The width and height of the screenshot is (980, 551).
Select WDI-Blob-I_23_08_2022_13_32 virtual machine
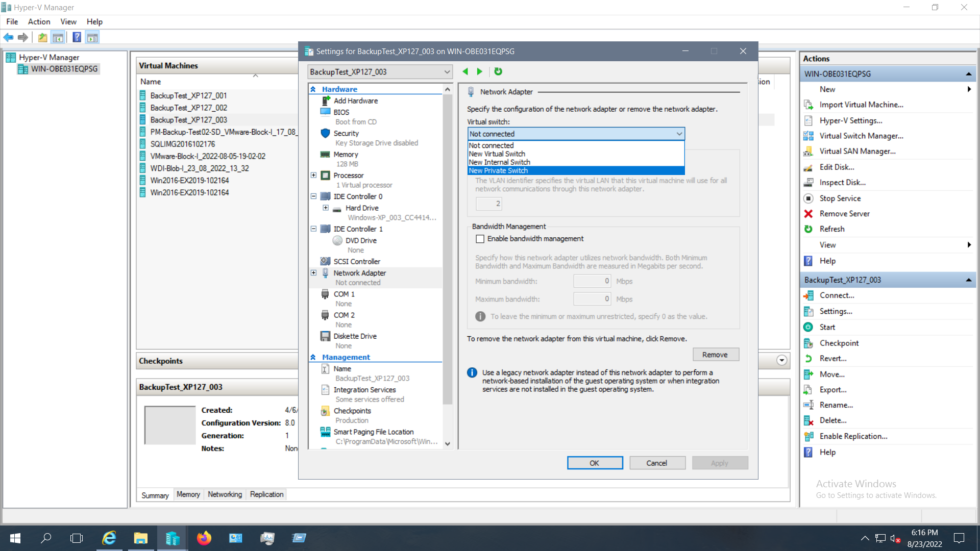tap(199, 168)
